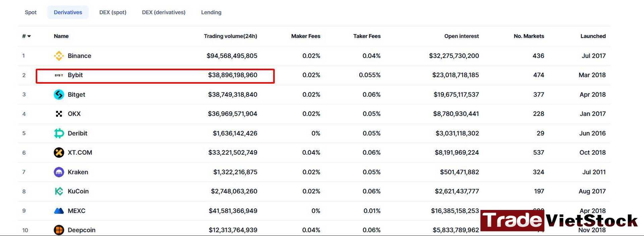Open the DEX (spot) tab
Image resolution: width=644 pixels, height=236 pixels.
[113, 12]
